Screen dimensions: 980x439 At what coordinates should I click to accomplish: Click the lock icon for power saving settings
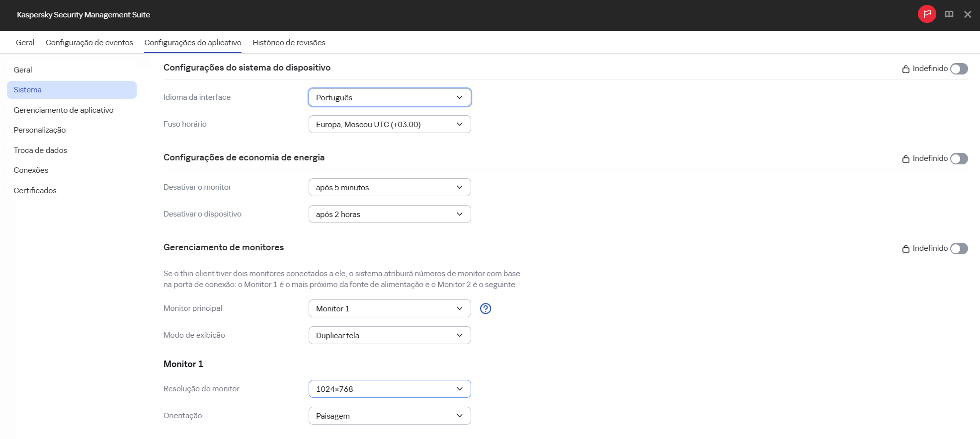906,159
